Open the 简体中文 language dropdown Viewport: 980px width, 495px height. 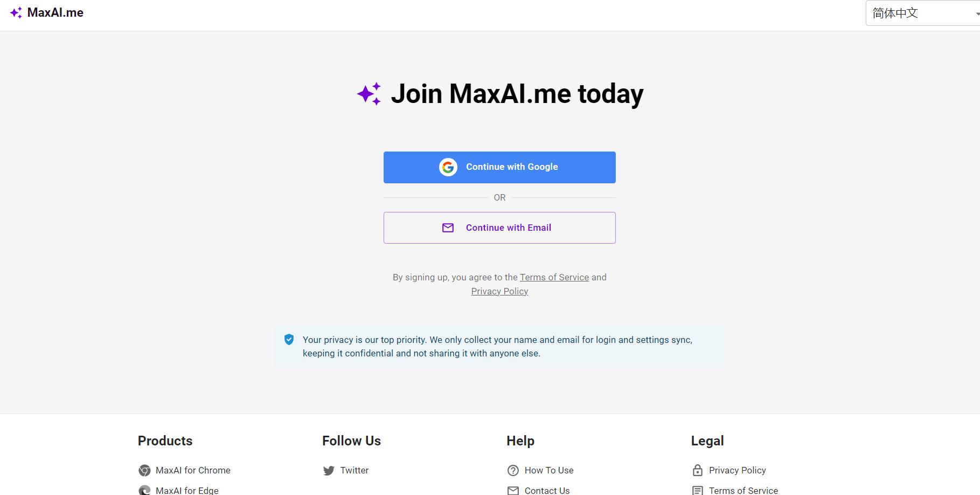[922, 13]
